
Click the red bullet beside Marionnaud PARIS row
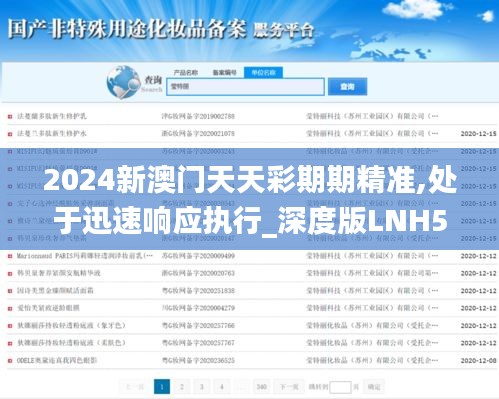tap(10, 256)
